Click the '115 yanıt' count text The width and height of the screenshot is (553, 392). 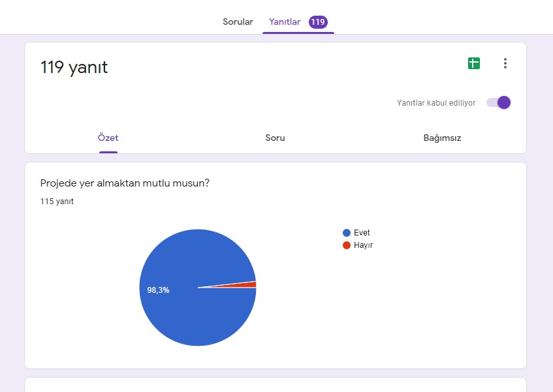[x=57, y=202]
